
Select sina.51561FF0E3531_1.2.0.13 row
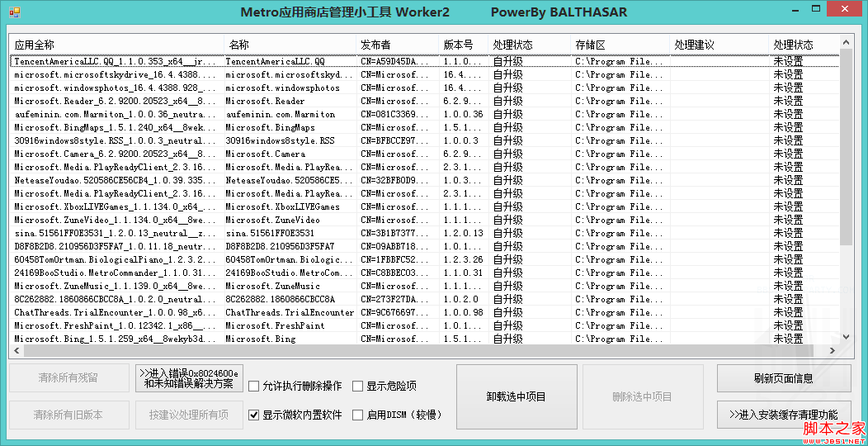coord(424,233)
